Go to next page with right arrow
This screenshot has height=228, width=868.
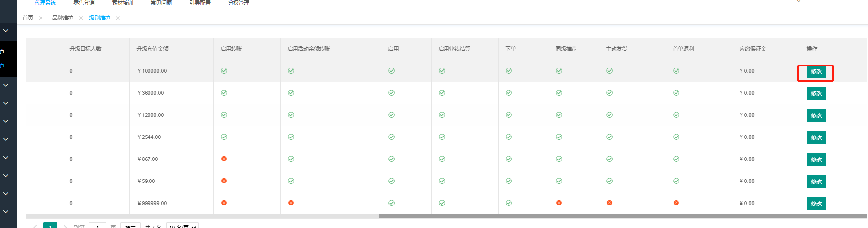coord(65,226)
